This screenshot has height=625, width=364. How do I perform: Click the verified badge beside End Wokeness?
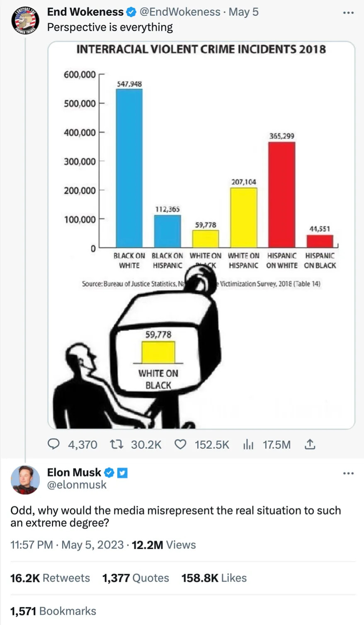(x=131, y=12)
